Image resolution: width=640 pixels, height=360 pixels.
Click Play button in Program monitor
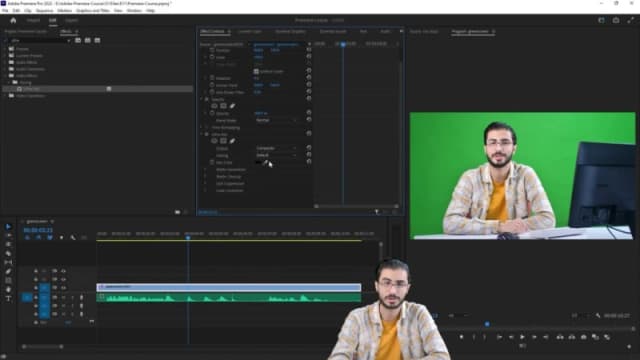tap(522, 337)
